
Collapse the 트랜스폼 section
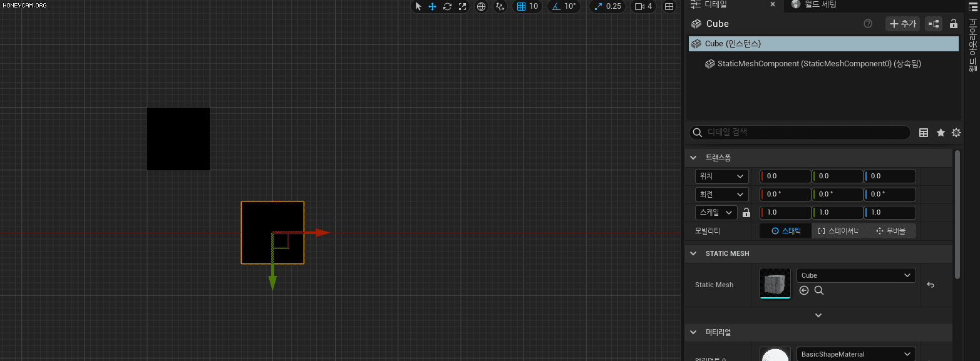(693, 158)
